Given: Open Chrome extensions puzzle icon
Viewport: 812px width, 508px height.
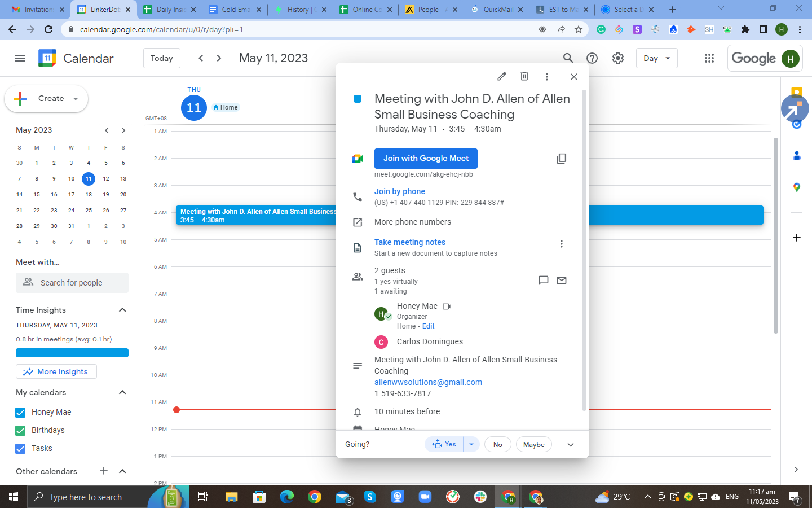Looking at the screenshot, I should coord(745,29).
